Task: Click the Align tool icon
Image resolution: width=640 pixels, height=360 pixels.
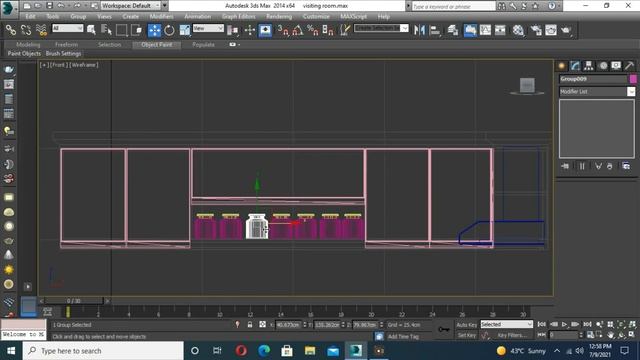Action: (x=435, y=30)
